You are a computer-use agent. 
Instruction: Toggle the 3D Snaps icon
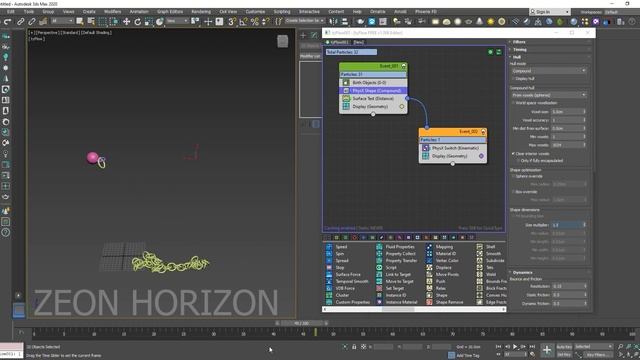231,22
